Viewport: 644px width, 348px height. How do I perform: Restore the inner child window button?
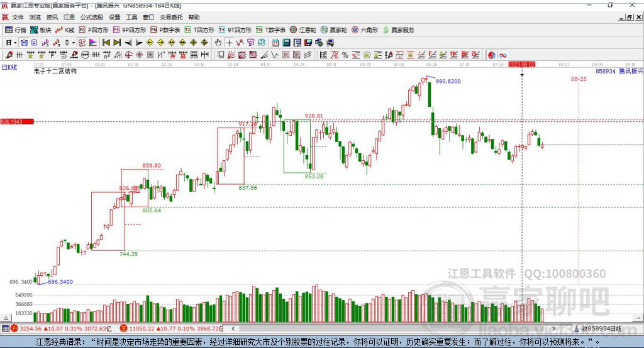630,17
